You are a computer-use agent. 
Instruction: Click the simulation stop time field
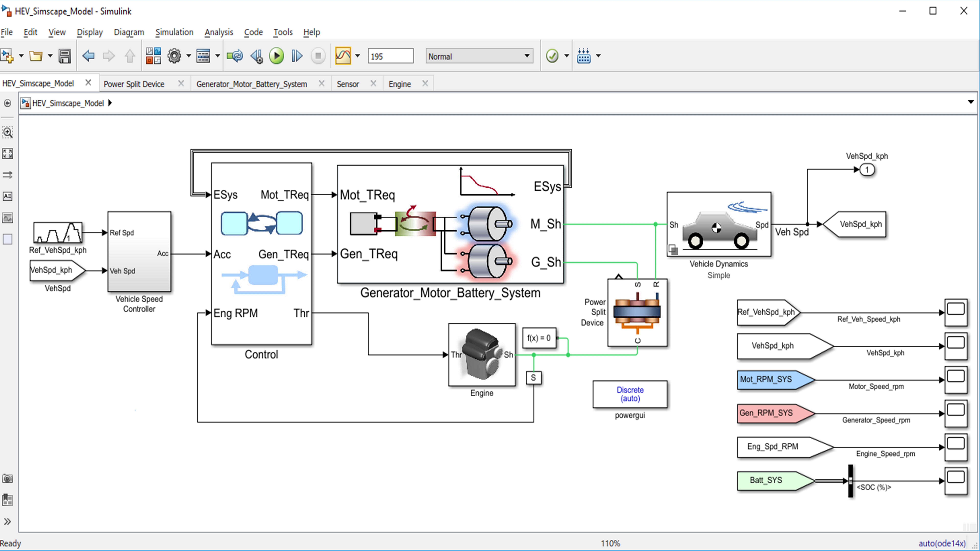[390, 56]
